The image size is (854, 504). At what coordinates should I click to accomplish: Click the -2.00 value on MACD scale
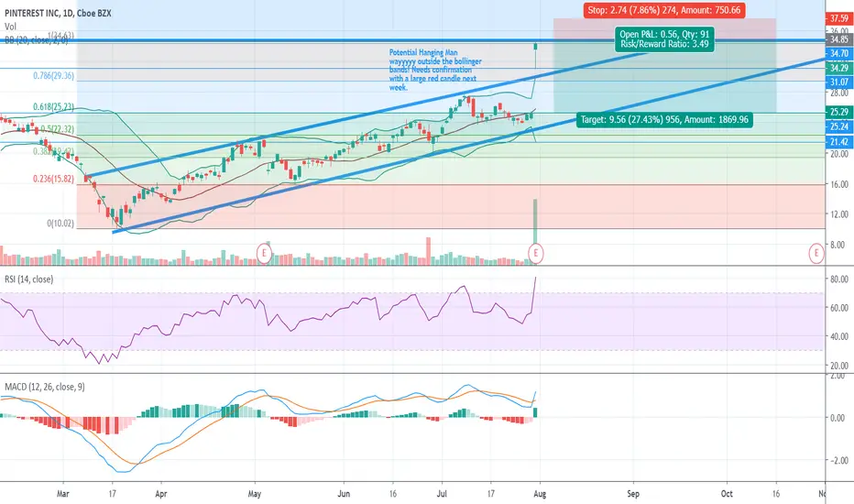(838, 460)
